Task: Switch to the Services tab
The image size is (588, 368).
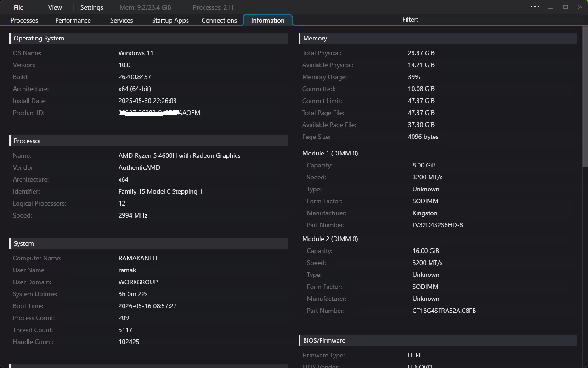Action: (x=121, y=20)
